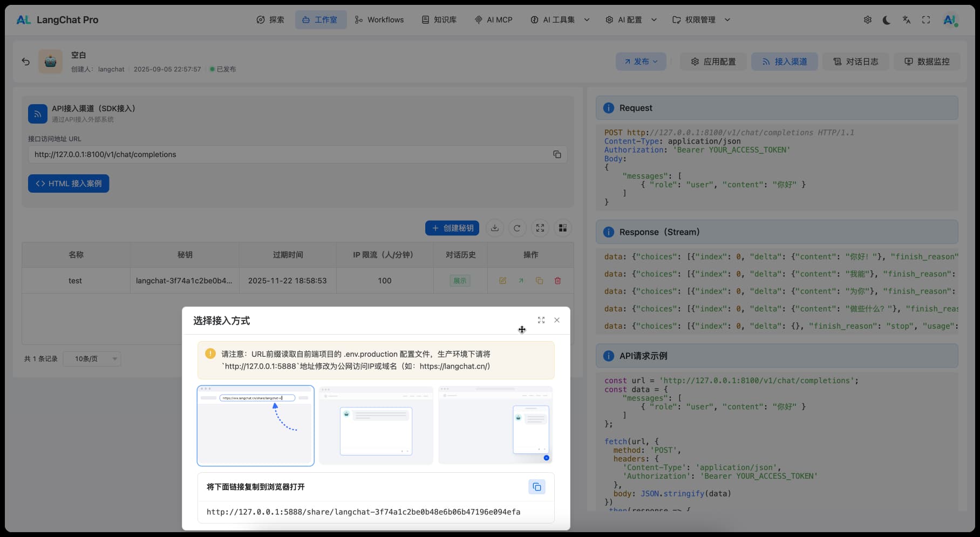Open the 对话日志 tab
The width and height of the screenshot is (980, 537).
pyautogui.click(x=855, y=62)
